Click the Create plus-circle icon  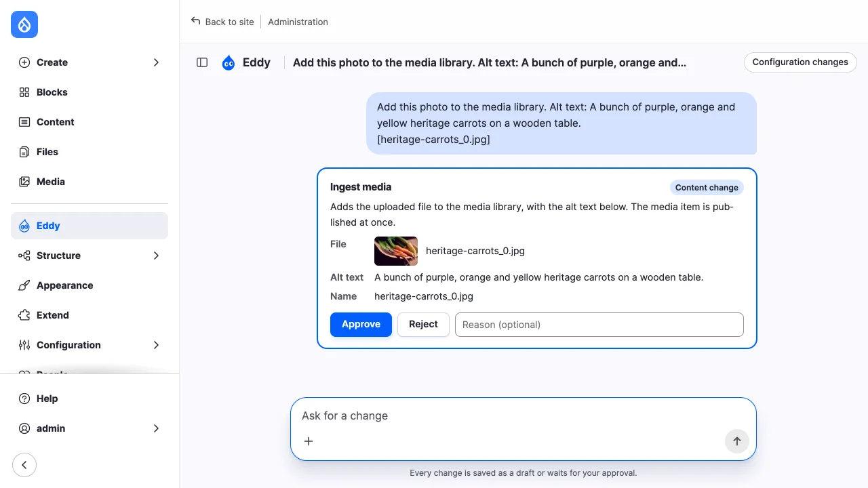tap(24, 62)
